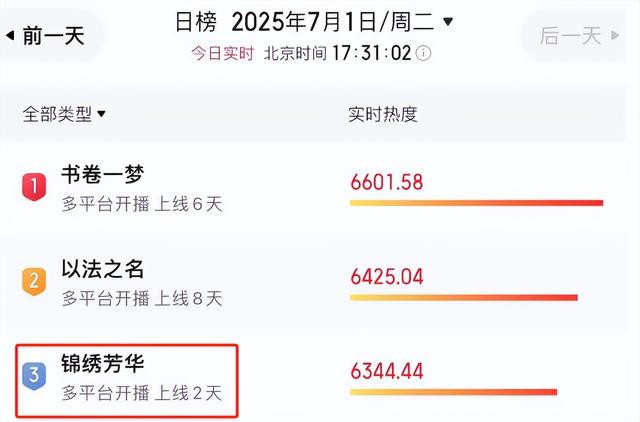Click the 6344.44 heat value
Screen dimensions: 640x422
tap(387, 371)
